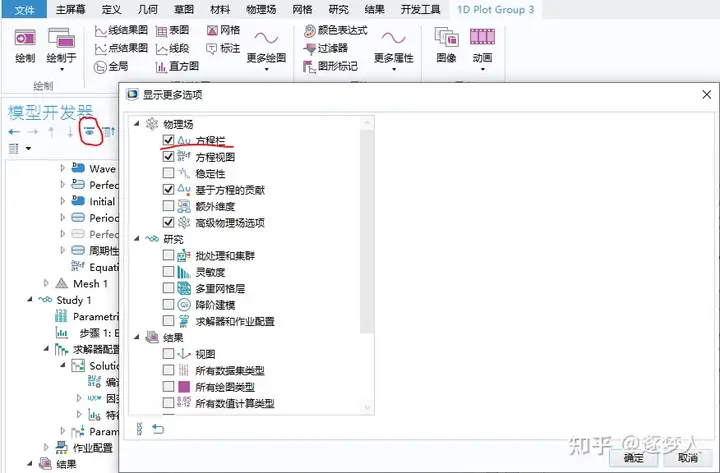
Task: Expand the Mesh 1 tree node
Action: (46, 283)
